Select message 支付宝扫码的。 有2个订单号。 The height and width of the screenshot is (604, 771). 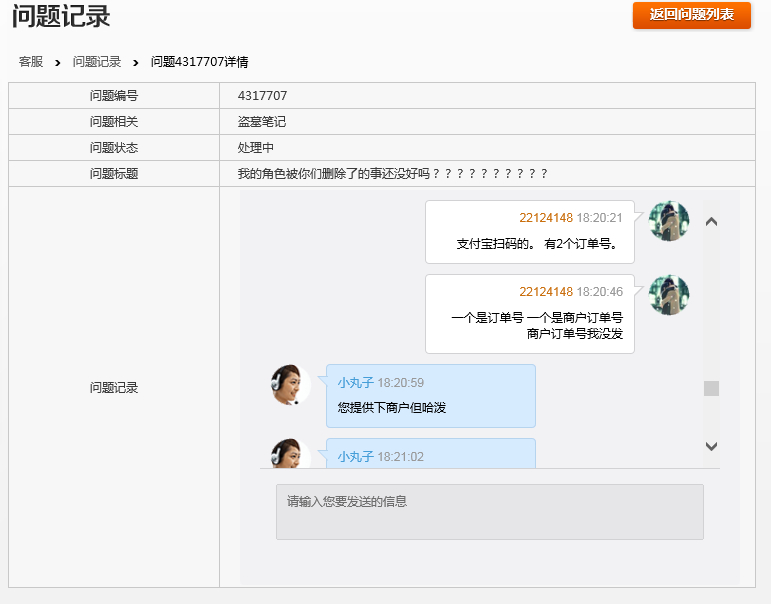(x=536, y=243)
